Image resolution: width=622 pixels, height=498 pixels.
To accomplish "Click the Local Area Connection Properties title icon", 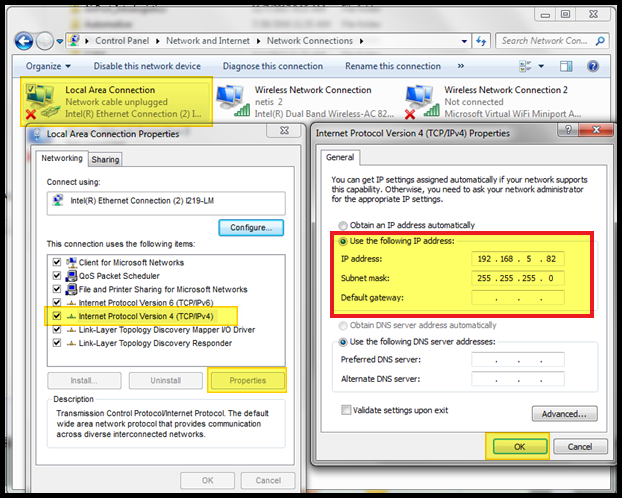I will [x=36, y=134].
